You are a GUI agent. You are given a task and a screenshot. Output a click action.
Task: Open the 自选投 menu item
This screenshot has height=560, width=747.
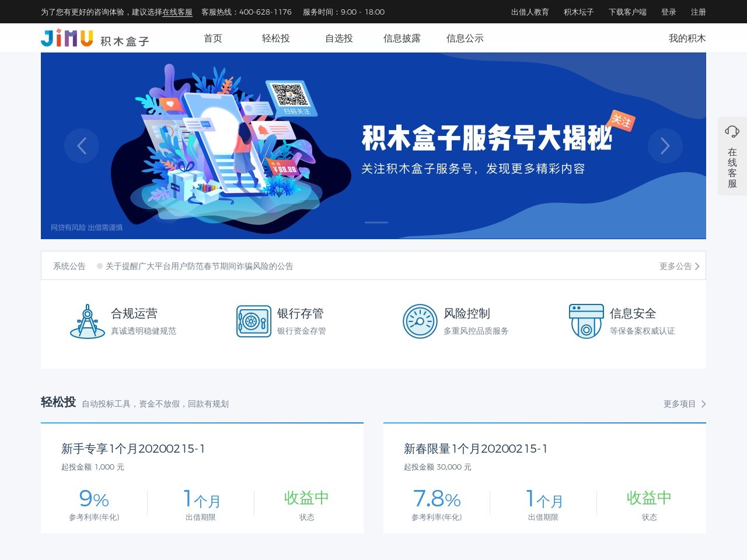tap(339, 38)
